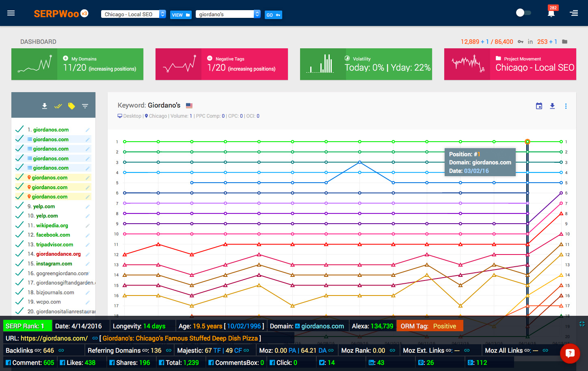This screenshot has width=588, height=371.
Task: Open the https://giordanos.com/ URL link
Action: click(54, 338)
